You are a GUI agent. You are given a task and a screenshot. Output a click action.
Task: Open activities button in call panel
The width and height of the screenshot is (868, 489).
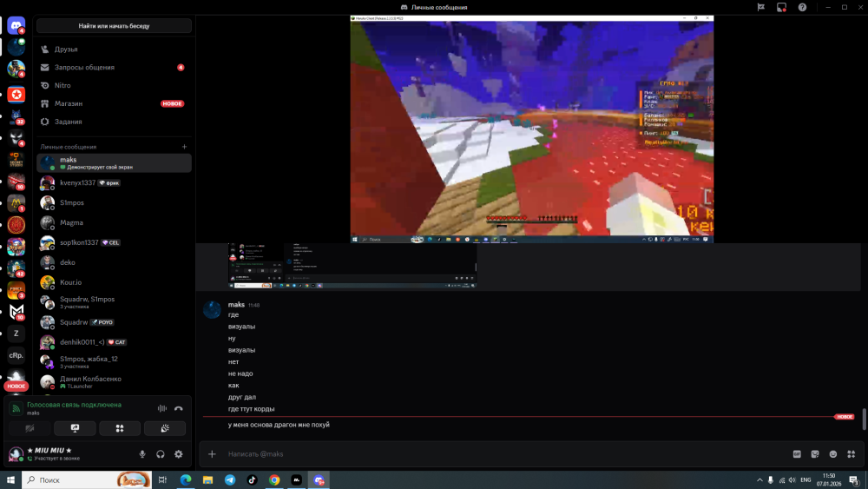click(x=120, y=428)
